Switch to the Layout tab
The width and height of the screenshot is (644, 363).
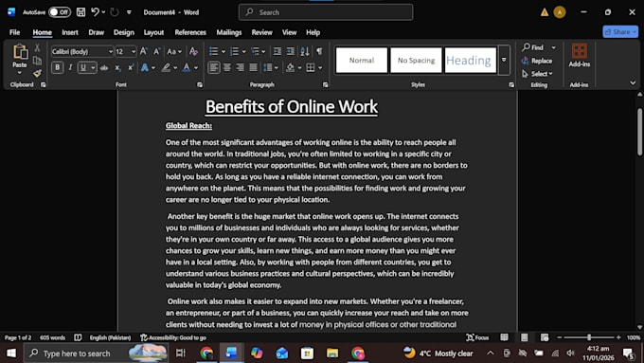(153, 32)
